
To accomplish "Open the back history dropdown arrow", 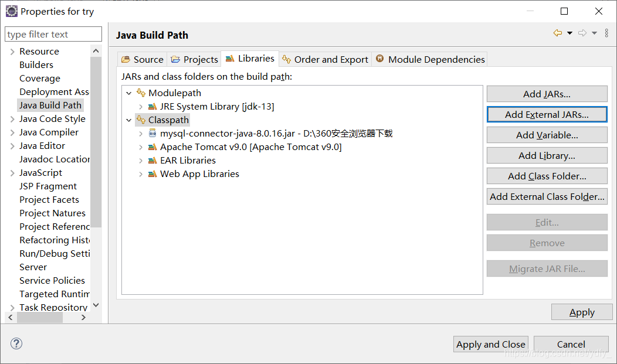I will [569, 33].
